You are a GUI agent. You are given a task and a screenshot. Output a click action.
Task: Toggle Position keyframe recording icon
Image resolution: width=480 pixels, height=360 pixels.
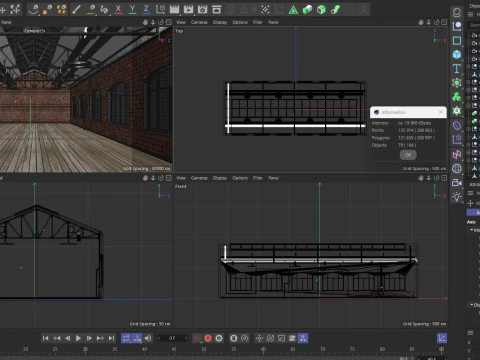click(x=259, y=338)
